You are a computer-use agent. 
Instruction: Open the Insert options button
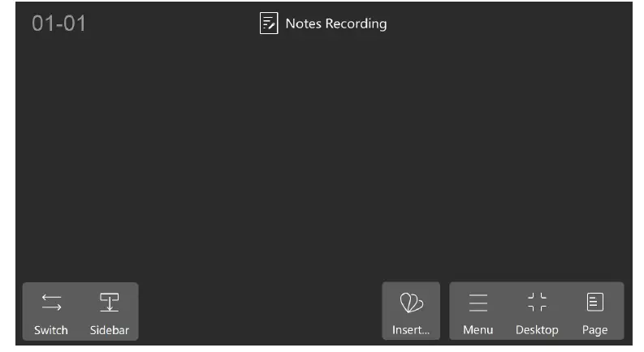tap(411, 311)
